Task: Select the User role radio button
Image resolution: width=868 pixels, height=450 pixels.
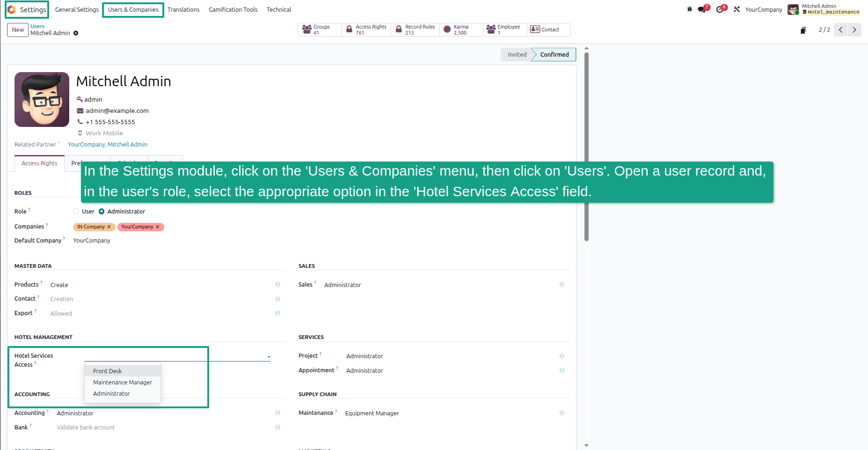Action: point(76,212)
